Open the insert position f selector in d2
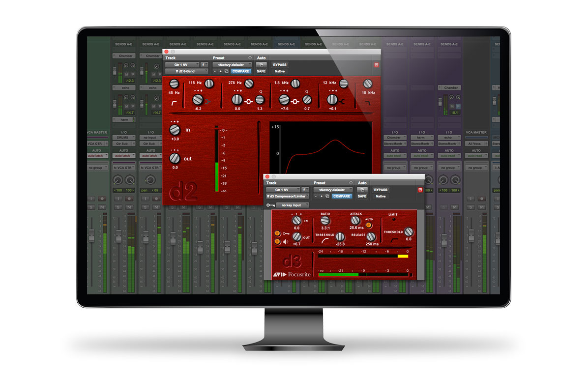The height and width of the screenshot is (373, 588). click(x=205, y=65)
